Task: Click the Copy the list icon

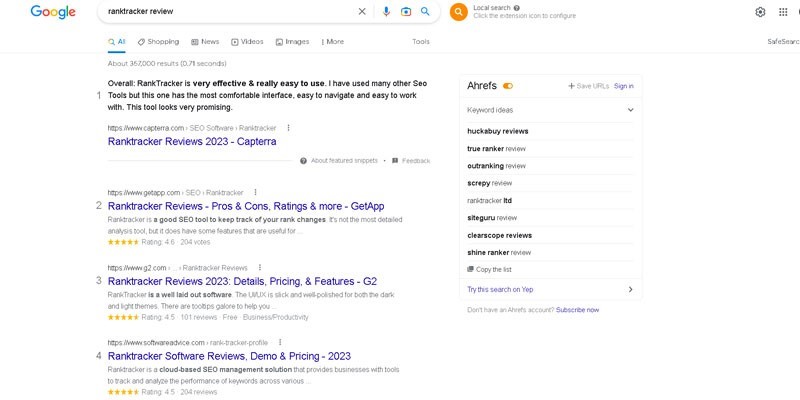Action: [470, 269]
